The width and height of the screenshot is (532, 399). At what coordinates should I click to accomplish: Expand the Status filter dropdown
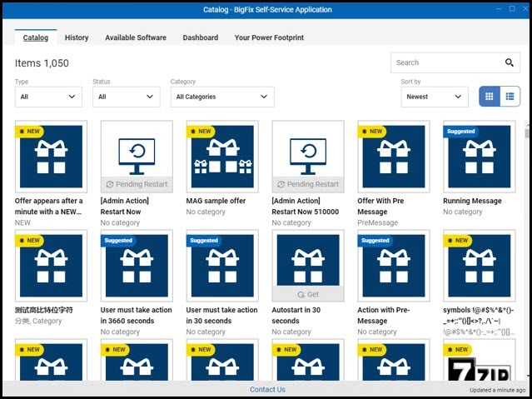(127, 97)
